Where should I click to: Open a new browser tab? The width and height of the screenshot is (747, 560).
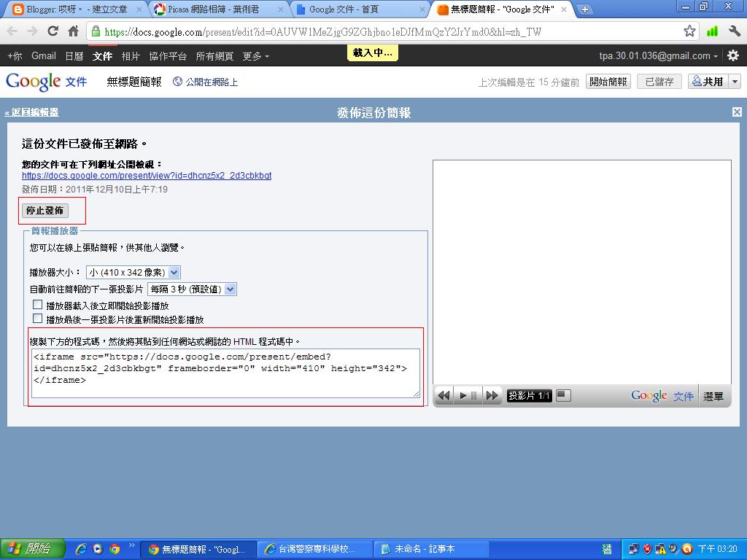(584, 9)
